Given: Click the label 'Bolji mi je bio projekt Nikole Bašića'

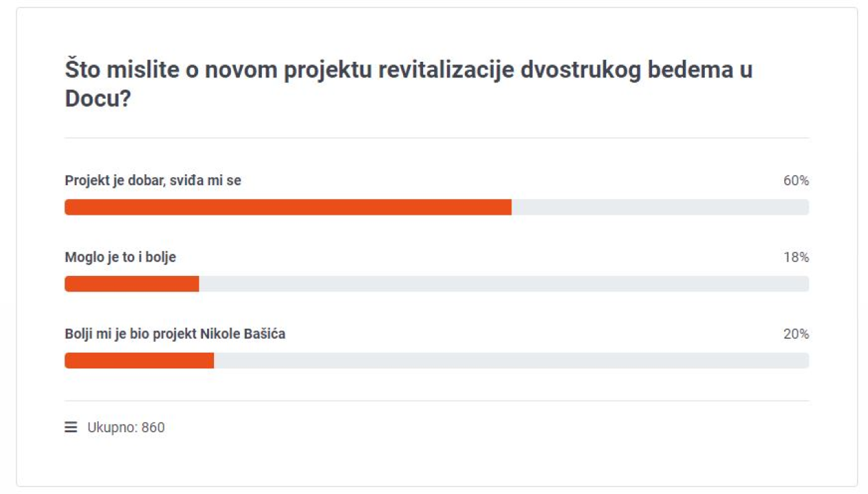Looking at the screenshot, I should point(175,334).
